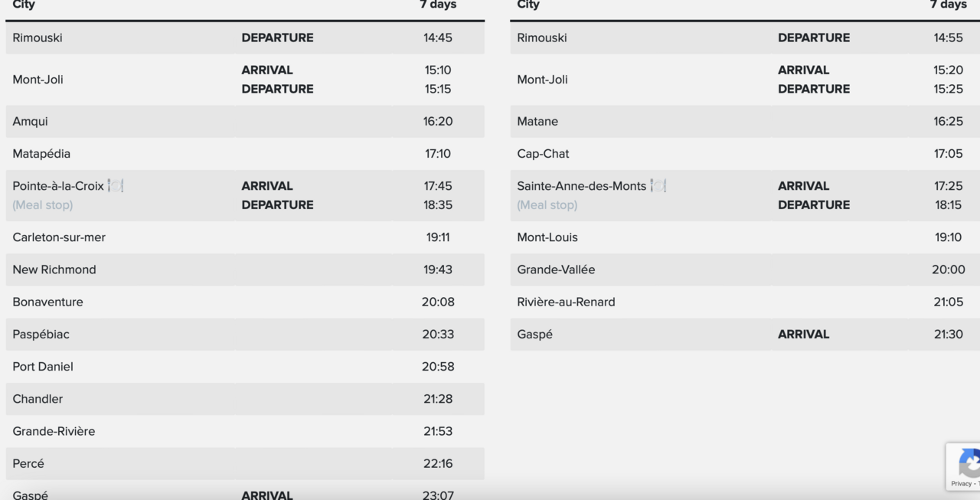Click the Mont-Louis city name

coord(547,237)
